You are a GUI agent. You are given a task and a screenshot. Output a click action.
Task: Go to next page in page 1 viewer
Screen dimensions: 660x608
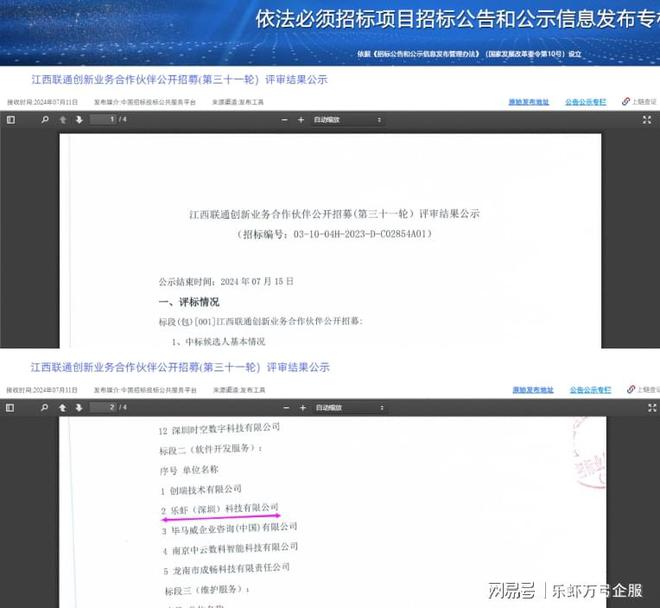pos(79,120)
